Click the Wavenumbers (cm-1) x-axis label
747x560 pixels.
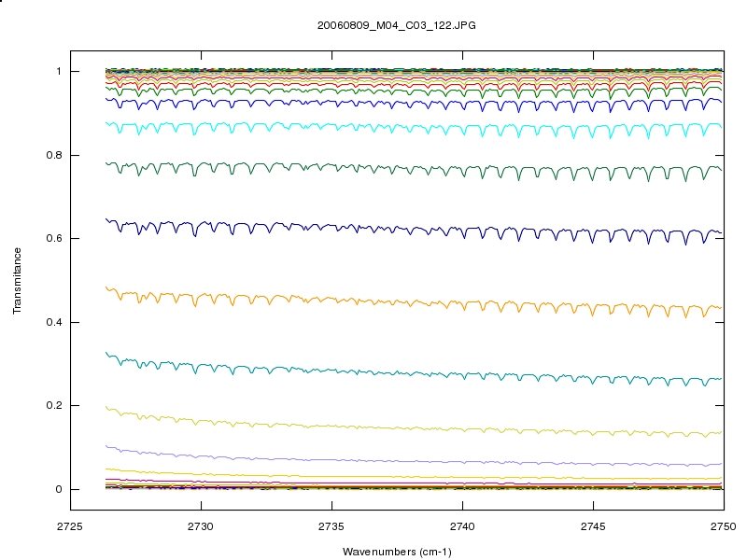click(397, 552)
